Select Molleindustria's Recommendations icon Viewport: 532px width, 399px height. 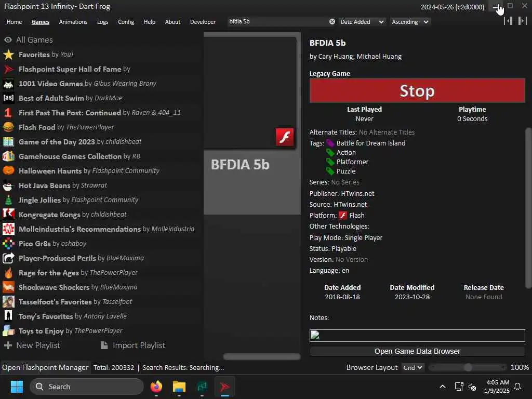8,229
